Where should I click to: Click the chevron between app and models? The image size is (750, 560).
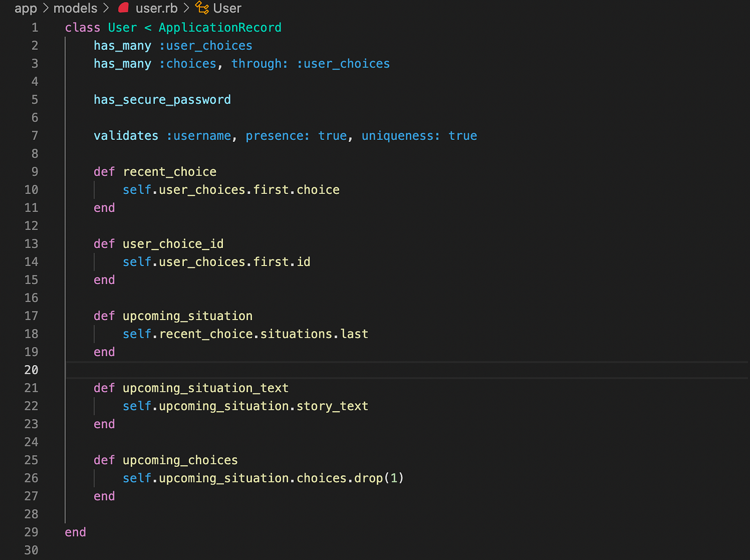[46, 8]
